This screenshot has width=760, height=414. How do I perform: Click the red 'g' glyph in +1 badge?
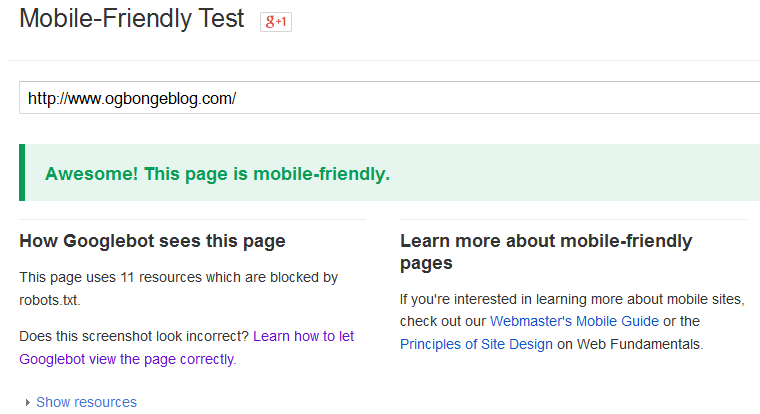[270, 21]
